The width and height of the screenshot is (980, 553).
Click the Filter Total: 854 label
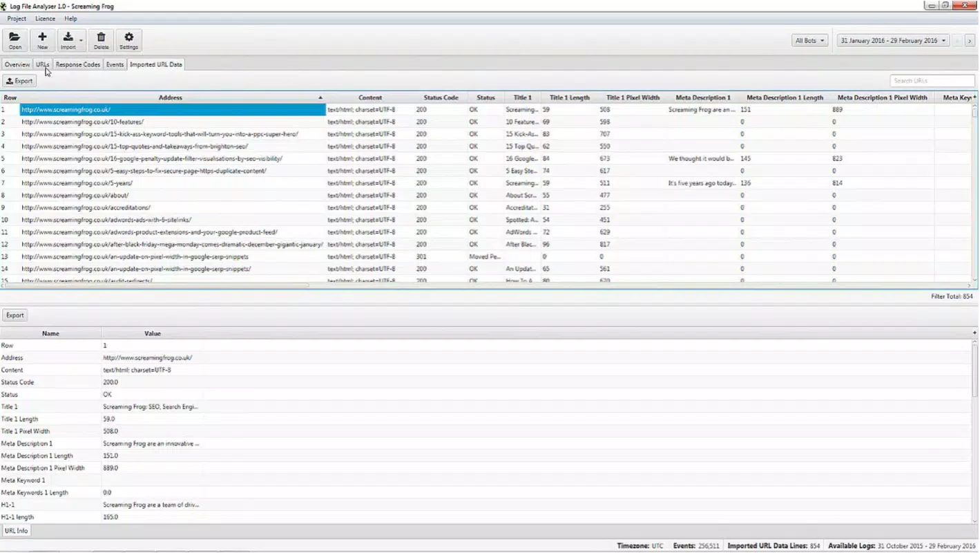pyautogui.click(x=952, y=297)
